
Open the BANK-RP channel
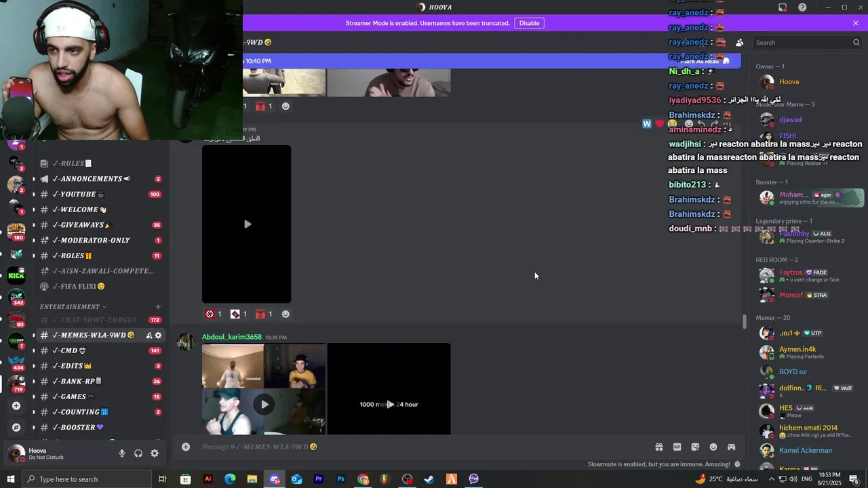coord(100,382)
